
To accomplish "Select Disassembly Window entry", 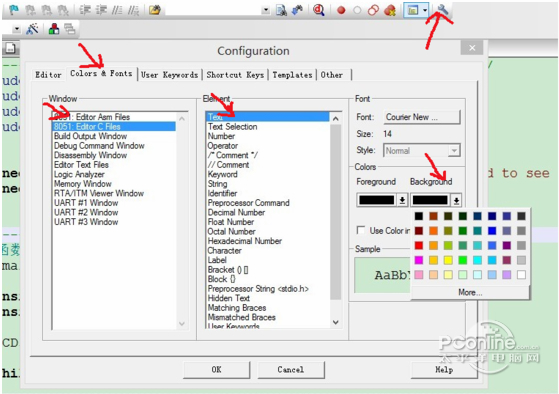I will pos(114,155).
